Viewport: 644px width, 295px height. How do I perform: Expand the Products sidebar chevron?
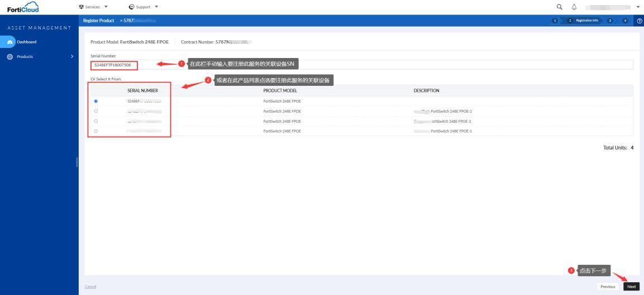(71, 56)
